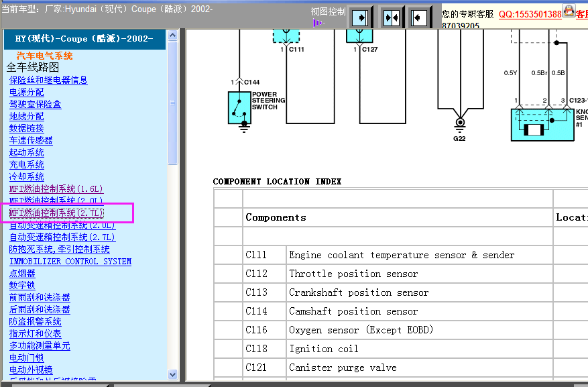This screenshot has width=588, height=387.
Task: Open 驾驶室保险盒 link
Action: click(x=36, y=104)
